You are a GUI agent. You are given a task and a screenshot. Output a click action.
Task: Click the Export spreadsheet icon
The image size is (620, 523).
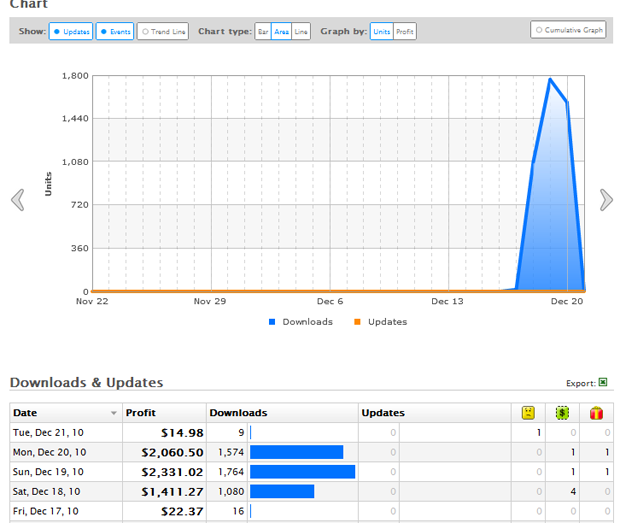tap(603, 382)
